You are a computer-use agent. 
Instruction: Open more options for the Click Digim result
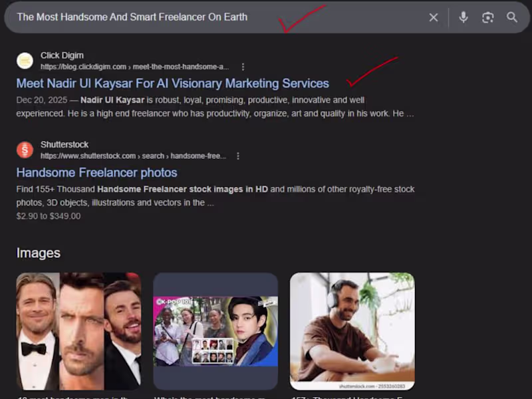point(243,67)
